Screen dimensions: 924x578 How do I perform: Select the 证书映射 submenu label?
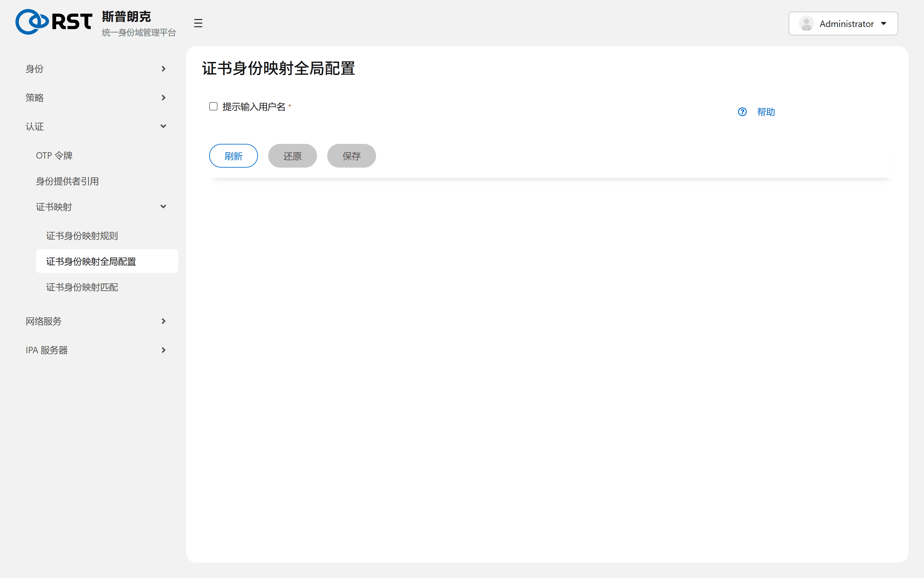(54, 207)
